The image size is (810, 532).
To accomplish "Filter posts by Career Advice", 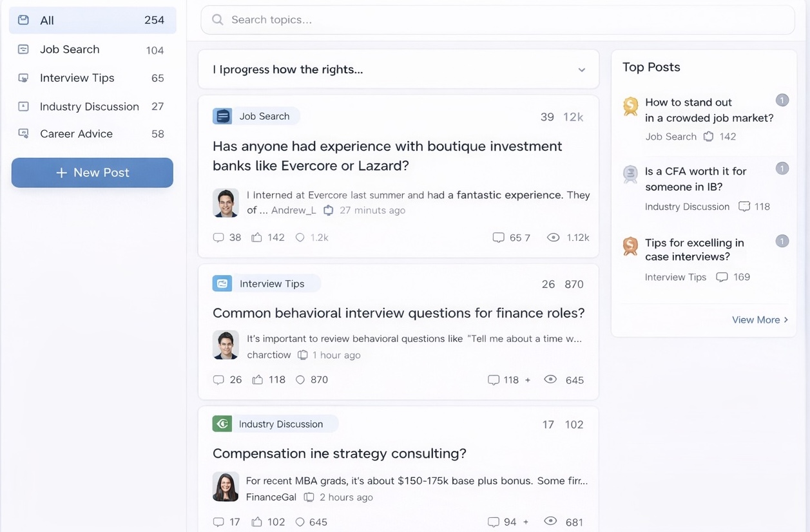I will point(77,133).
